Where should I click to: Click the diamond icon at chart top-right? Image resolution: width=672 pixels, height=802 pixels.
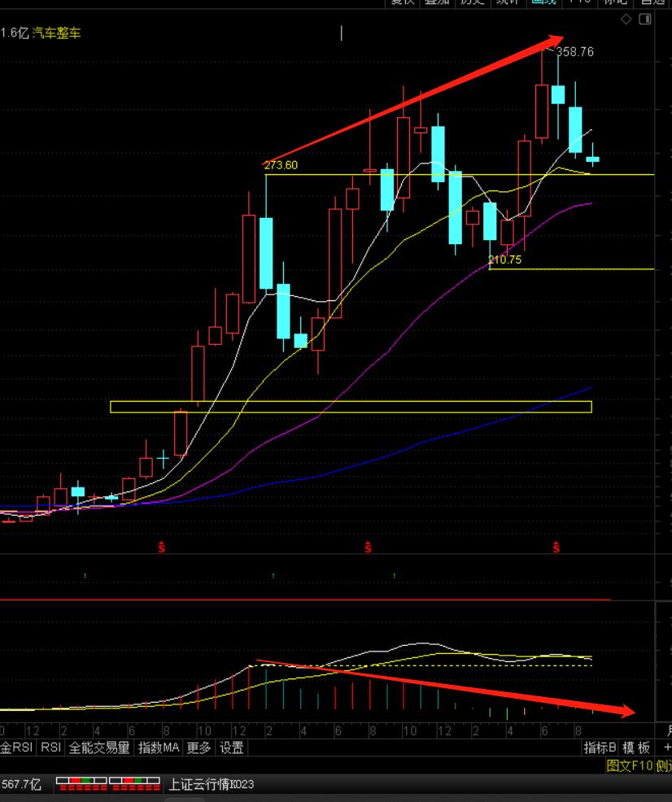[x=626, y=20]
